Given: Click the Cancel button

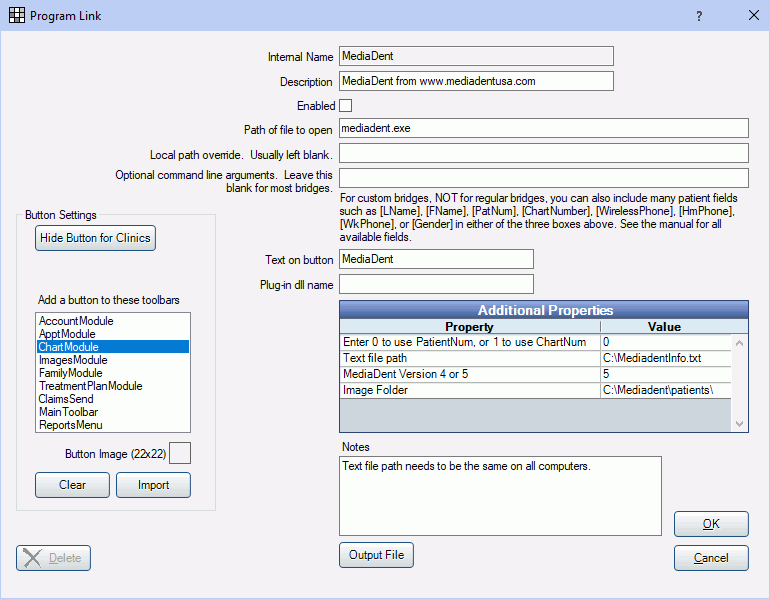Looking at the screenshot, I should 711,558.
